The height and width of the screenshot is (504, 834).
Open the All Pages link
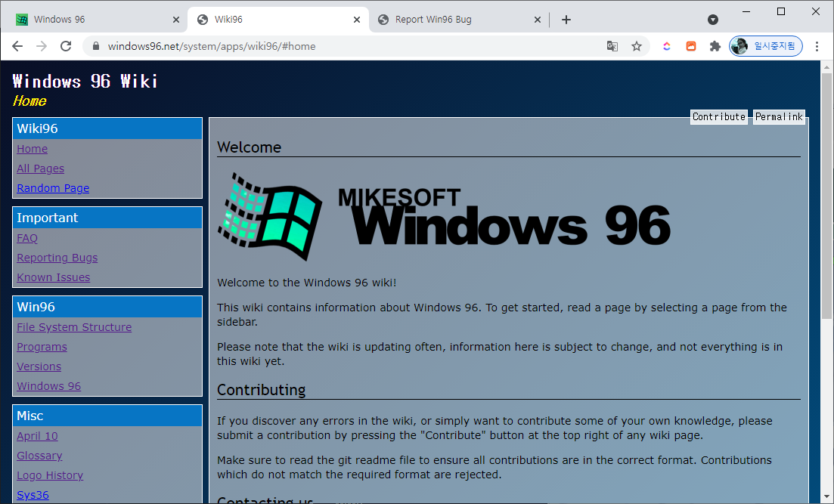[40, 169]
